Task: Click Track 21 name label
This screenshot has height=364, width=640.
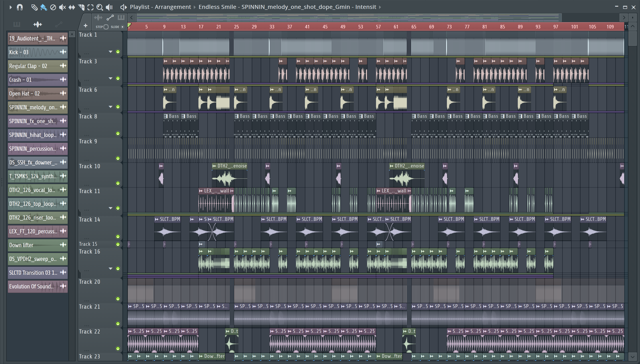Action: point(90,307)
